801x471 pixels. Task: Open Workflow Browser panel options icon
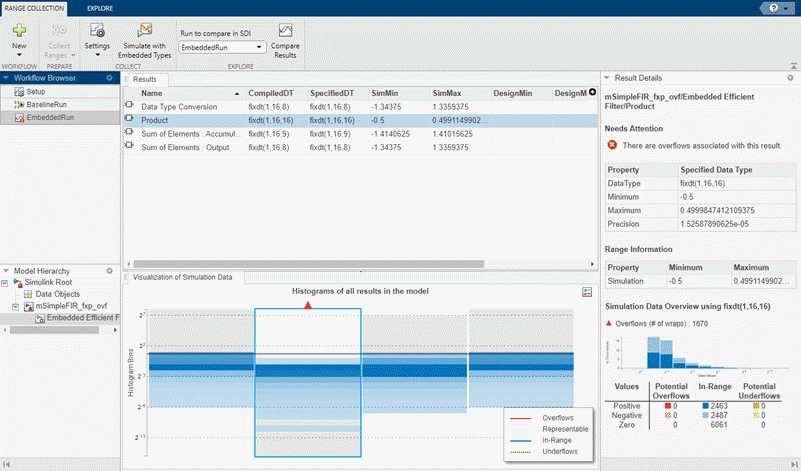[x=108, y=78]
